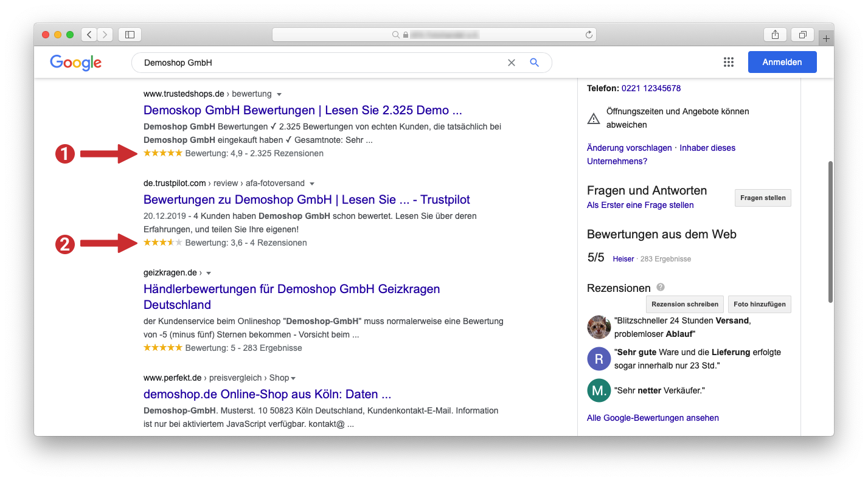The width and height of the screenshot is (868, 481).
Task: Click the Bewertung: 4,9 - 2.325 Rezensionen text
Action: (254, 153)
